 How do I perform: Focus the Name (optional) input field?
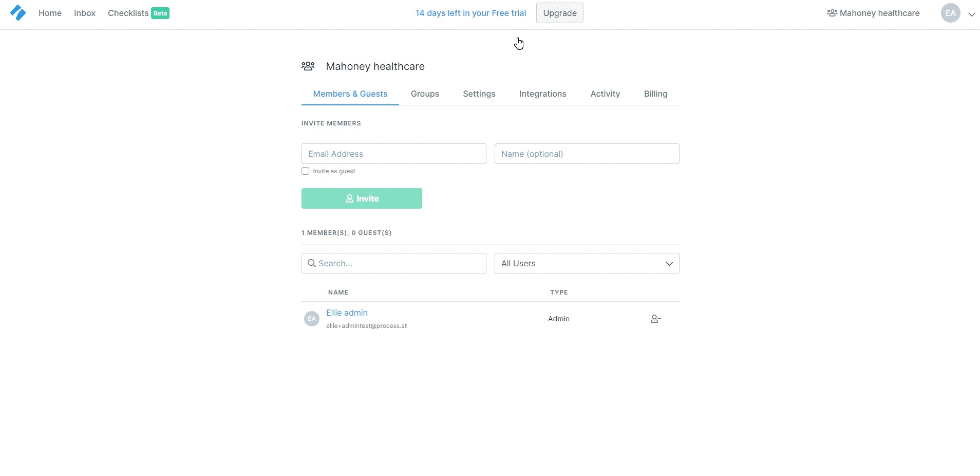pos(587,154)
